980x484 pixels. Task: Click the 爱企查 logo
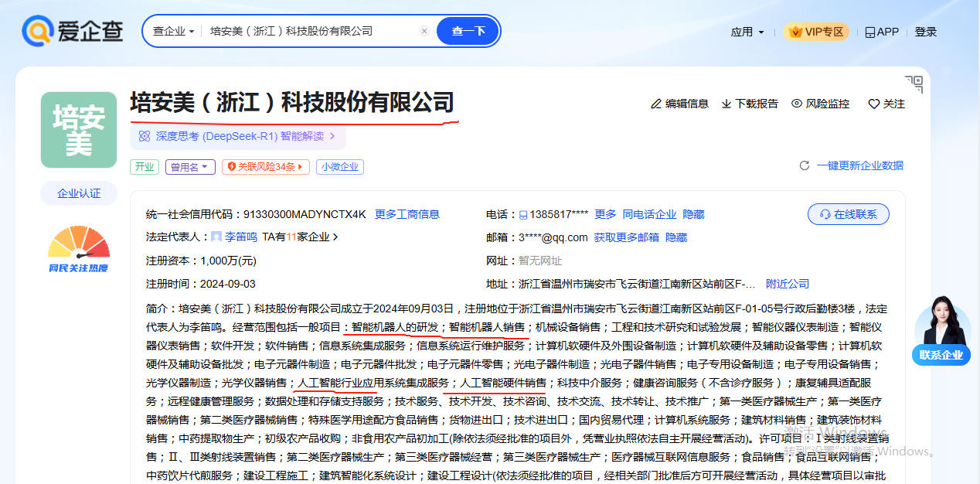pos(73,31)
